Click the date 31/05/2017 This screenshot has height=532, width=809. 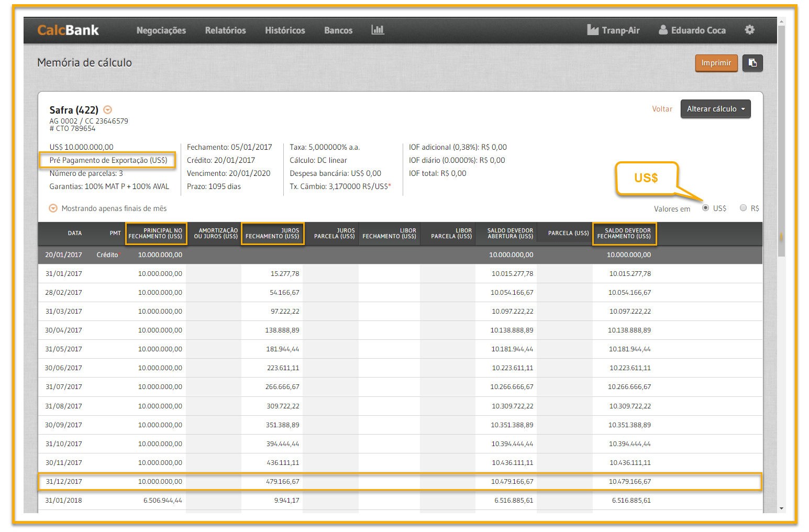[63, 349]
